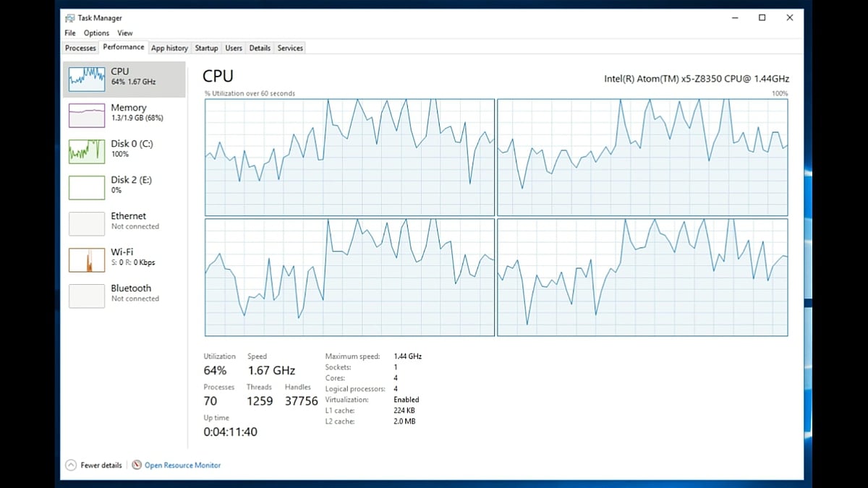The width and height of the screenshot is (868, 488).
Task: Switch to the App history tab
Action: 169,48
